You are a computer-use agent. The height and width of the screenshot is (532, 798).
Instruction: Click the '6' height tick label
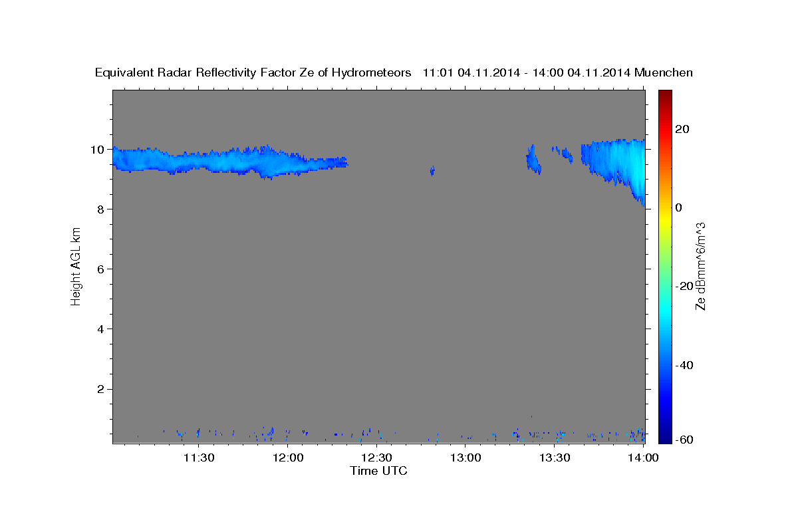point(102,269)
